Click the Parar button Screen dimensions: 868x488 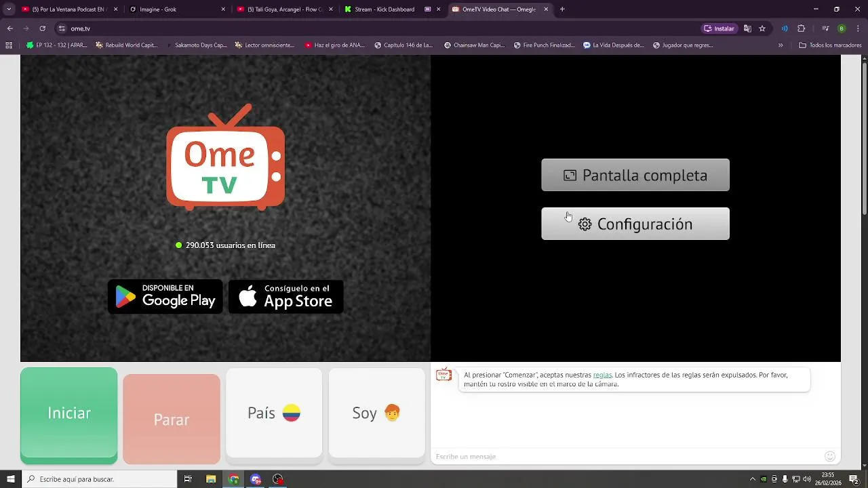[172, 420]
